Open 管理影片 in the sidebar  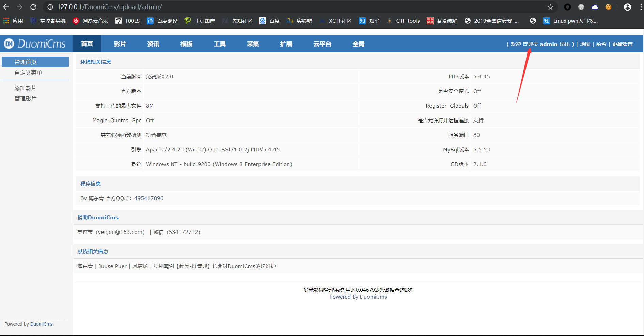click(25, 98)
